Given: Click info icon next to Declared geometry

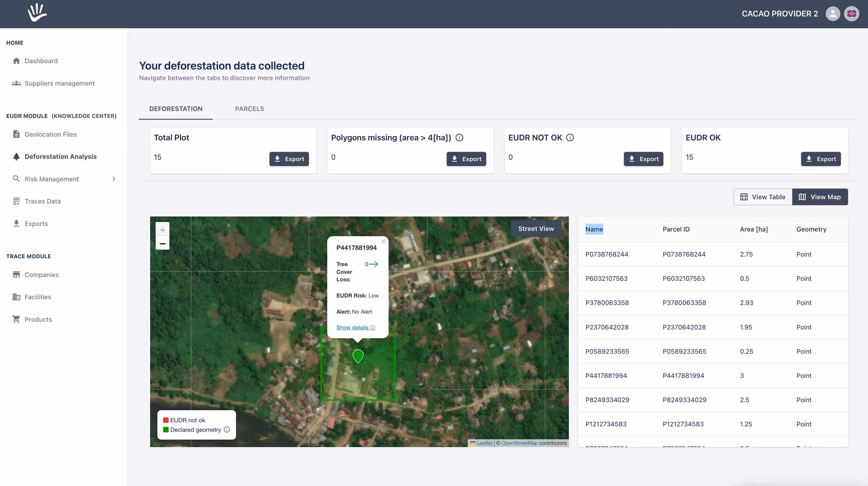Looking at the screenshot, I should coord(227,430).
